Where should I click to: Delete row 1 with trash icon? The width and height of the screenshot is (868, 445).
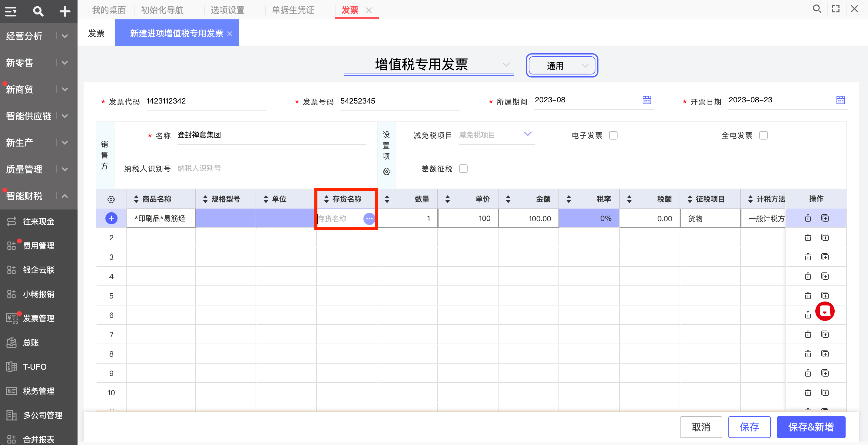click(x=808, y=218)
